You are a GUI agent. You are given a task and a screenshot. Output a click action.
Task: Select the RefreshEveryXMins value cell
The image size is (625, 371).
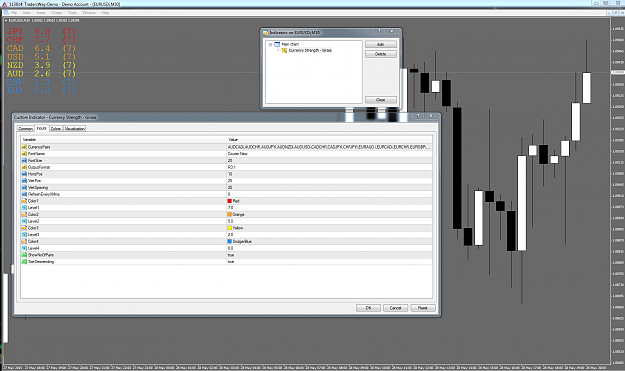pyautogui.click(x=329, y=194)
